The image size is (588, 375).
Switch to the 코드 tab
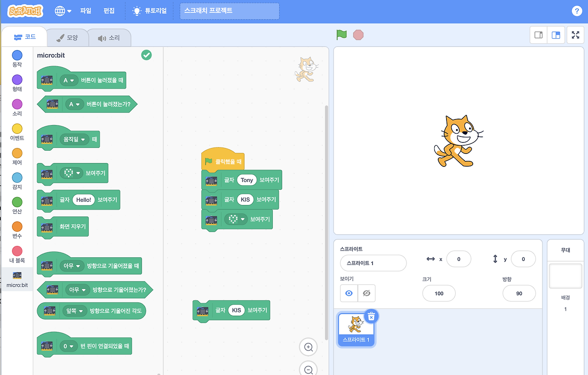tap(25, 37)
